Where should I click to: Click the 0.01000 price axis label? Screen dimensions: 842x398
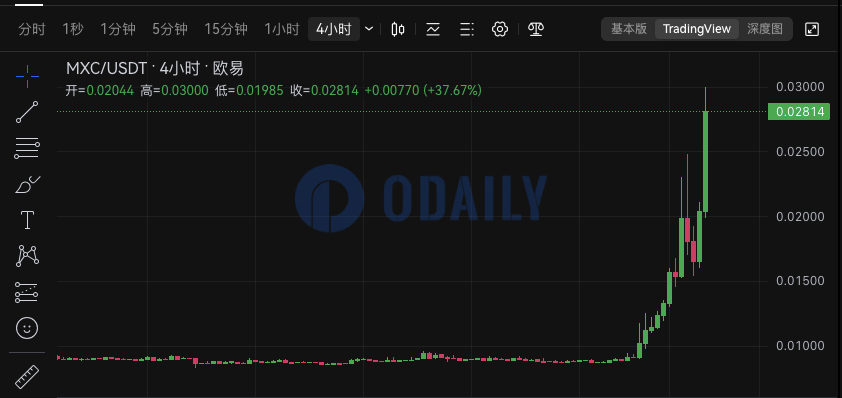click(x=800, y=345)
